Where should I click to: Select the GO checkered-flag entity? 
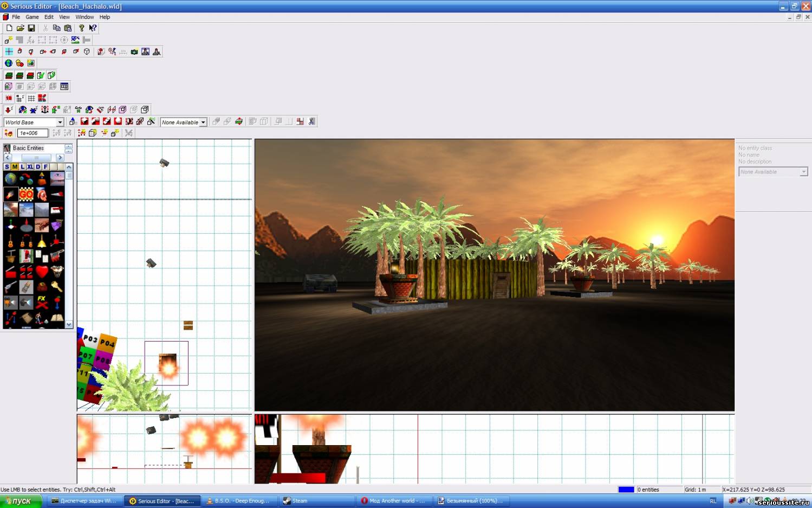pos(26,194)
